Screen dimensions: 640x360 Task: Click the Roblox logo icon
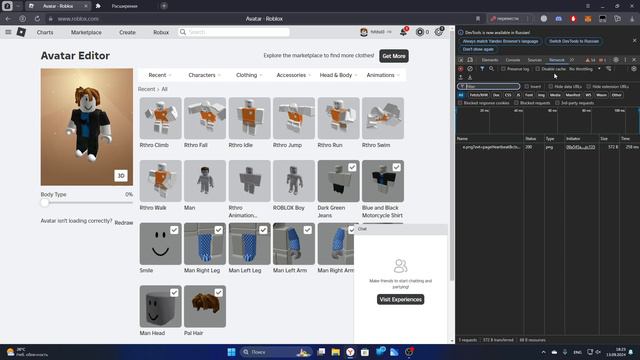point(21,32)
